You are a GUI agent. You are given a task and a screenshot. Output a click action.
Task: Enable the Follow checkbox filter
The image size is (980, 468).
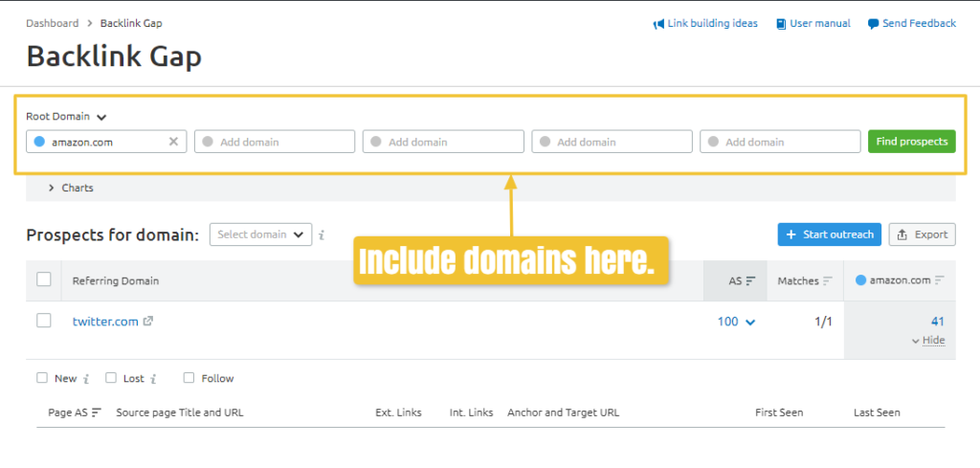[x=189, y=378]
